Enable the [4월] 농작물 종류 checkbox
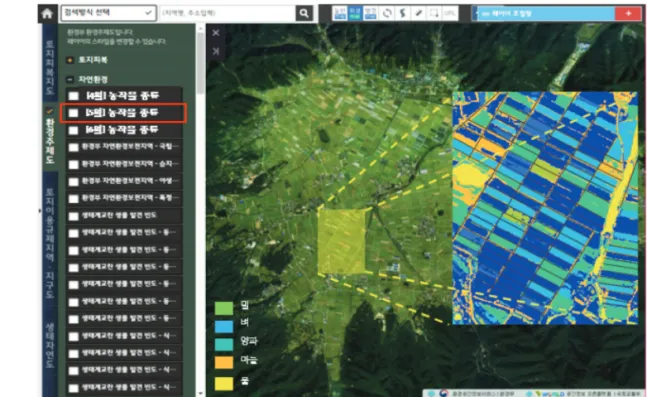Viewport: 647px width, 397px height. click(x=74, y=96)
